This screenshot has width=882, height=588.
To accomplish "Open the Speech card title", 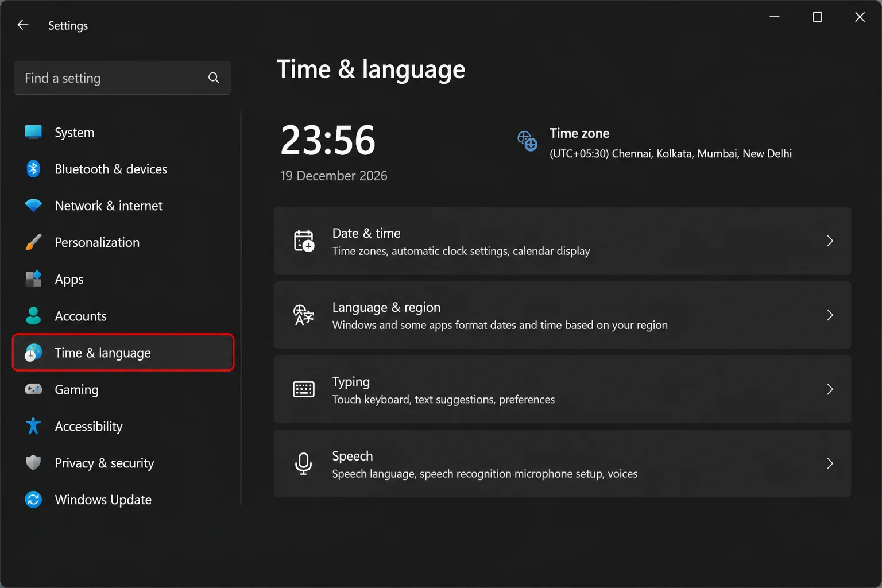I will tap(353, 456).
